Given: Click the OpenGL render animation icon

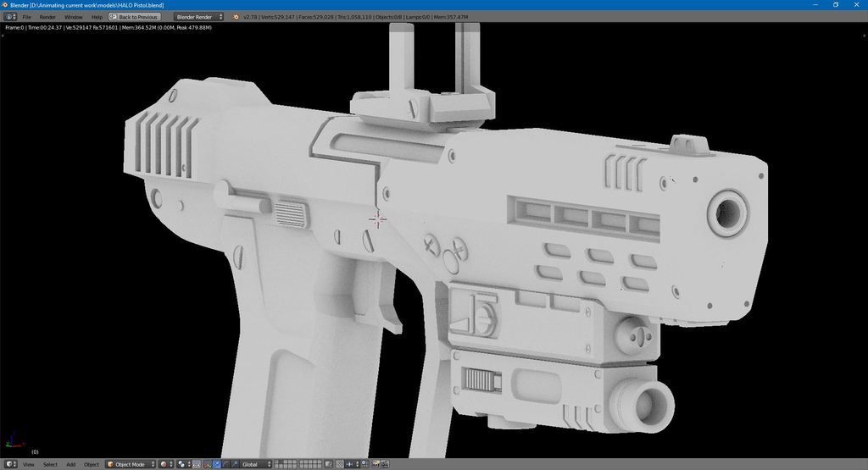Looking at the screenshot, I should tap(385, 464).
